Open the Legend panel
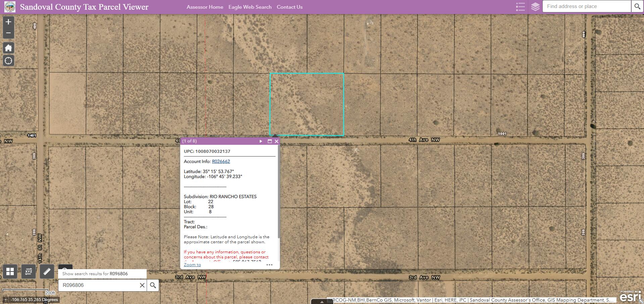Viewport: 644px width, 304px height. point(520,7)
